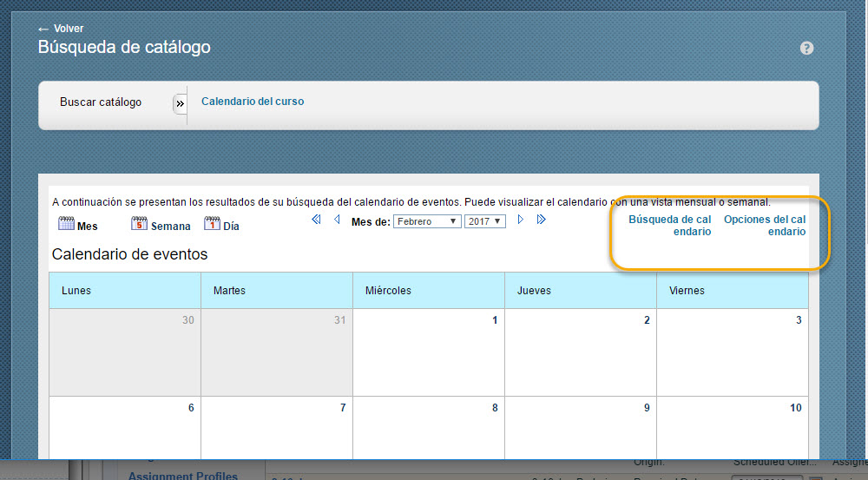Click the Miércoles column header
The image size is (868, 480).
[x=429, y=291]
